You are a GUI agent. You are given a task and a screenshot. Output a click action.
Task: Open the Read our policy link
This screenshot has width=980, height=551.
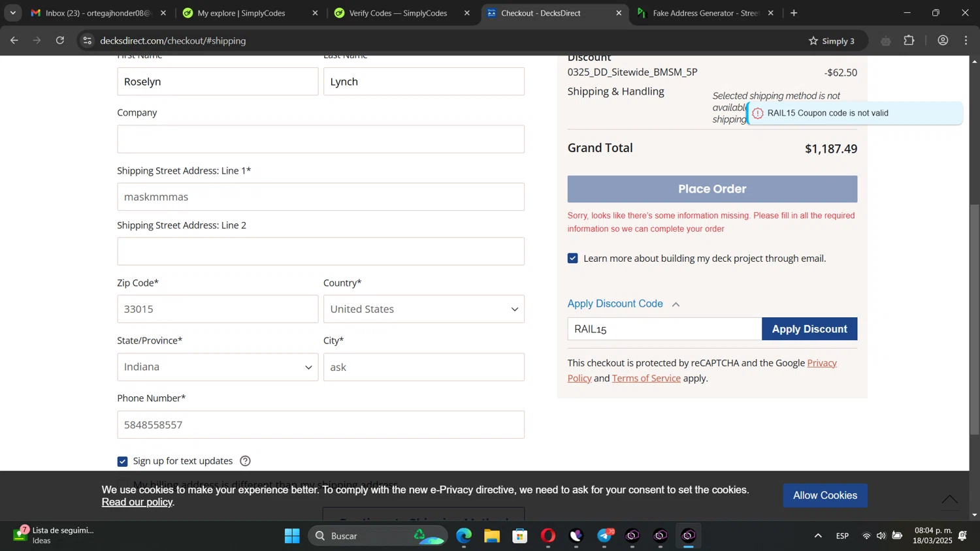137,502
